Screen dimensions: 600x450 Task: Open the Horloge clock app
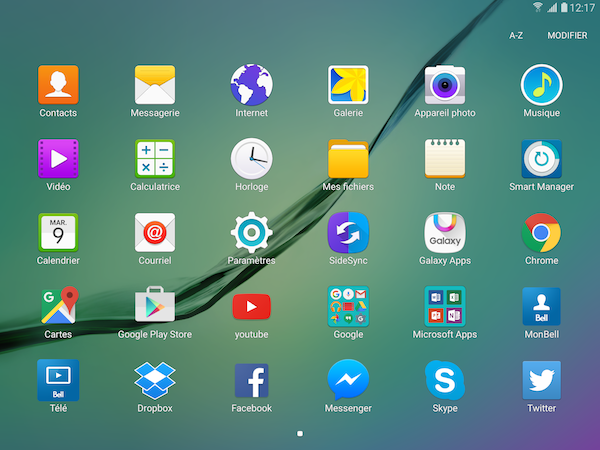point(251,158)
